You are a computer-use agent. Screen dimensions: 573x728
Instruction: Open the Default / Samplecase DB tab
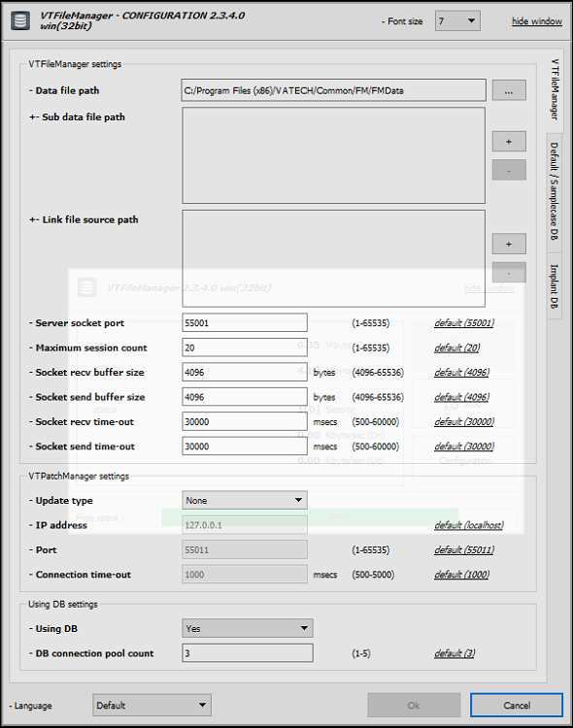(x=554, y=191)
